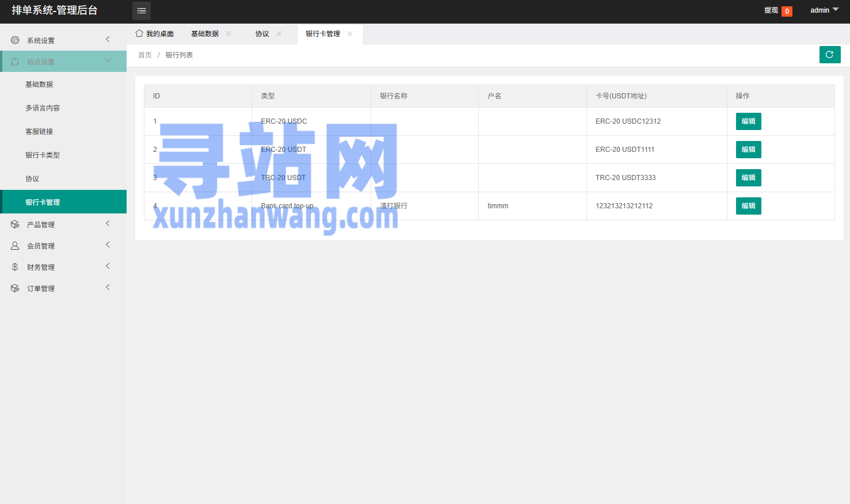This screenshot has height=504, width=850.
Task: Click the hamburger sidebar toggle icon
Action: (x=142, y=11)
